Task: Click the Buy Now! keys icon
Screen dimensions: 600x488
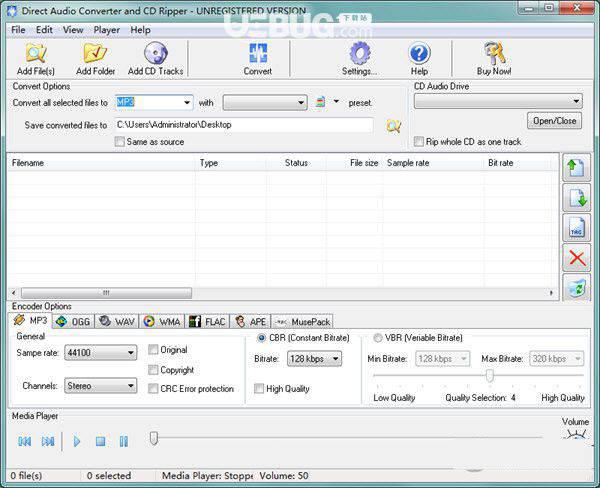Action: click(494, 53)
